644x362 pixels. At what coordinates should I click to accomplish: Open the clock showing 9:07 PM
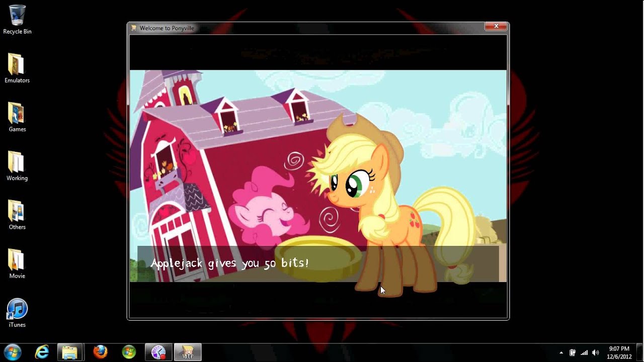pyautogui.click(x=619, y=352)
